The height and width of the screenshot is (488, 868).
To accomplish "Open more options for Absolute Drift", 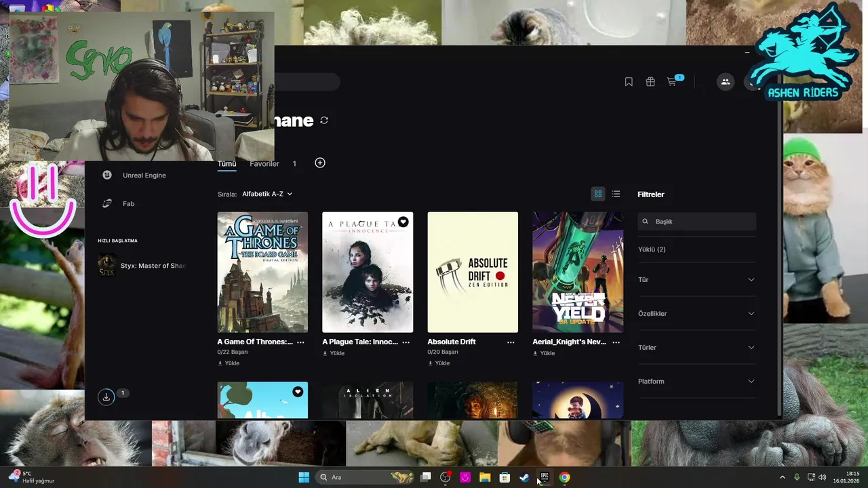I will pos(511,342).
